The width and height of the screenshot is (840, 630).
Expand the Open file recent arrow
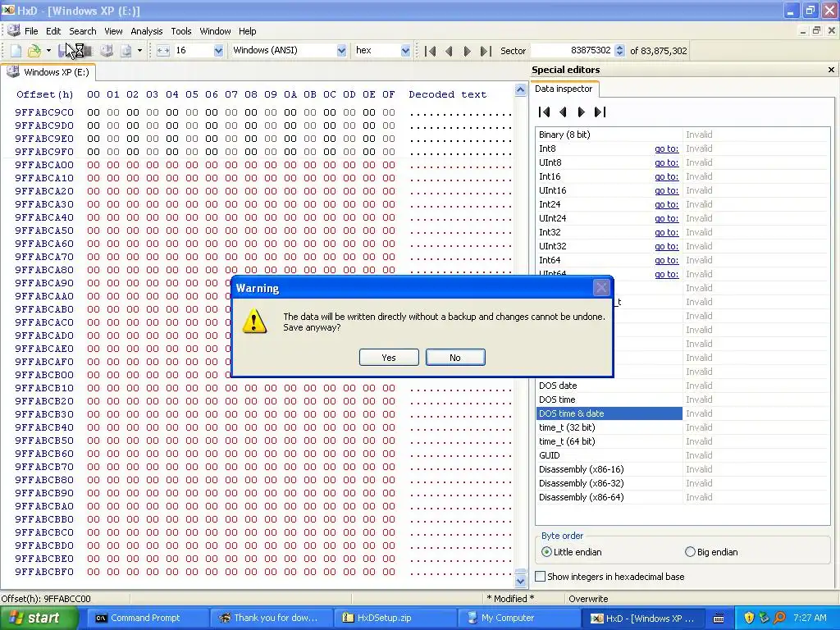[48, 50]
